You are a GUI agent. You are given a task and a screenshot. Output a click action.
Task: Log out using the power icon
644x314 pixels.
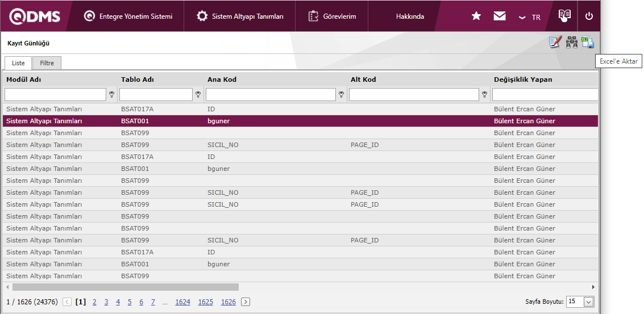click(x=589, y=16)
